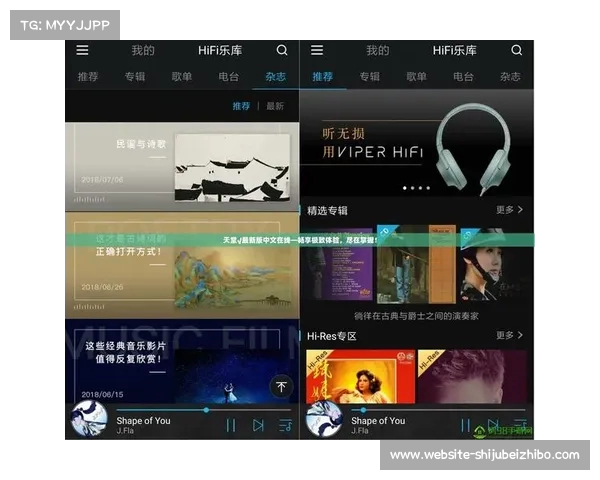Image resolution: width=600 pixels, height=480 pixels.
Task: Open playlist queue icon in left player
Action: (x=285, y=425)
